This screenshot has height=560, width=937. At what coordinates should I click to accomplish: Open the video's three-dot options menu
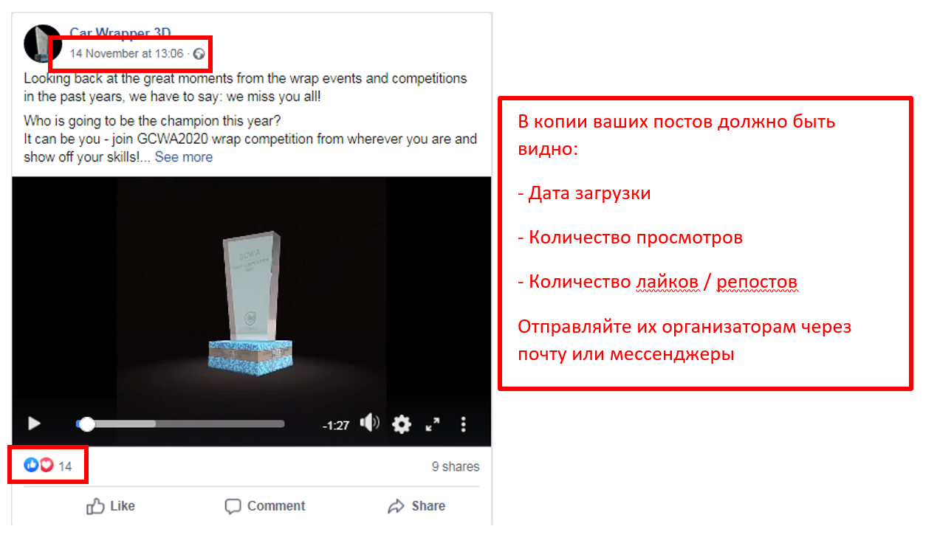(x=464, y=424)
